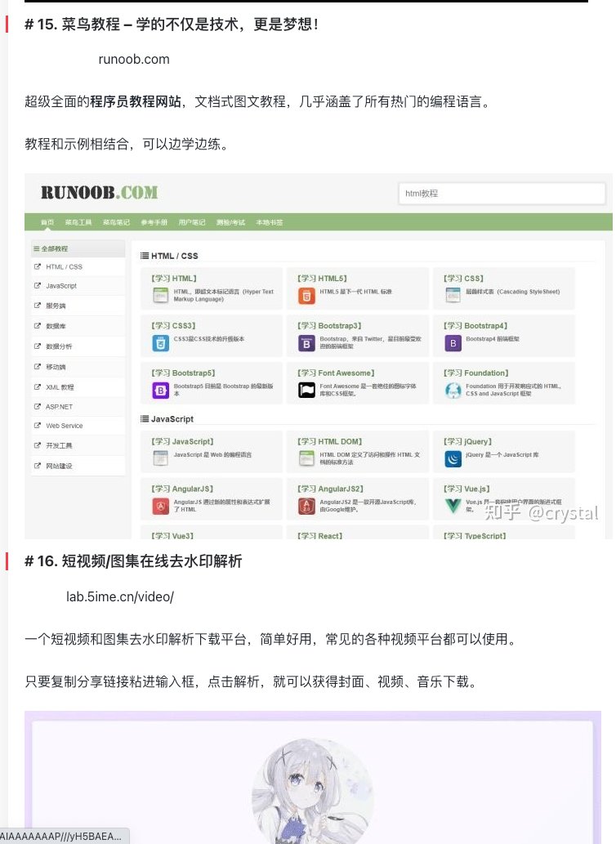
Task: Open 菜鸟笔记 in the green navbar
Action: point(116,222)
